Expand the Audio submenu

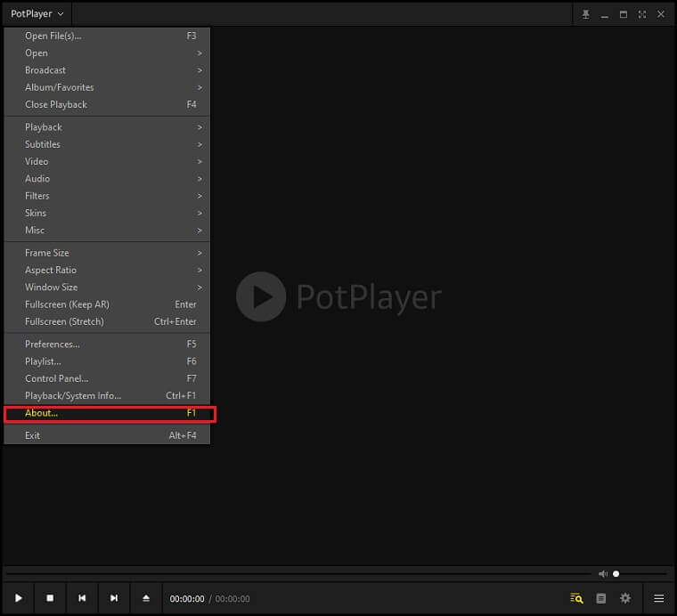coord(107,179)
